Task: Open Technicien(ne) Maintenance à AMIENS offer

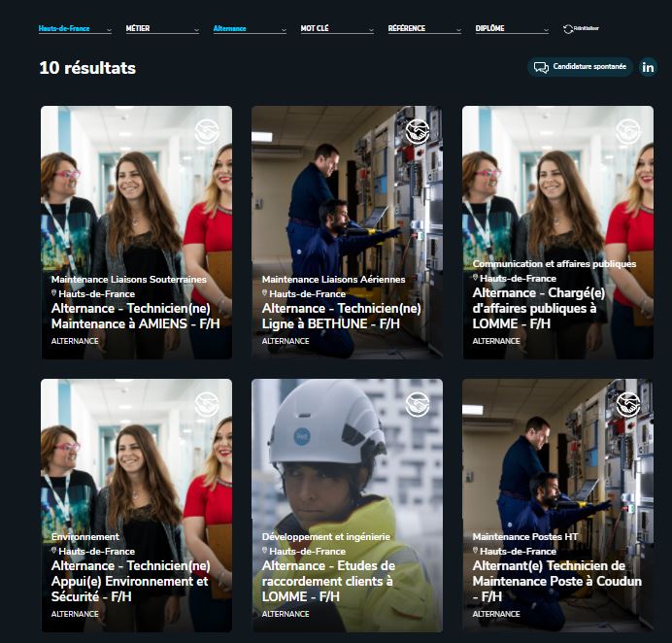Action: coord(135,316)
